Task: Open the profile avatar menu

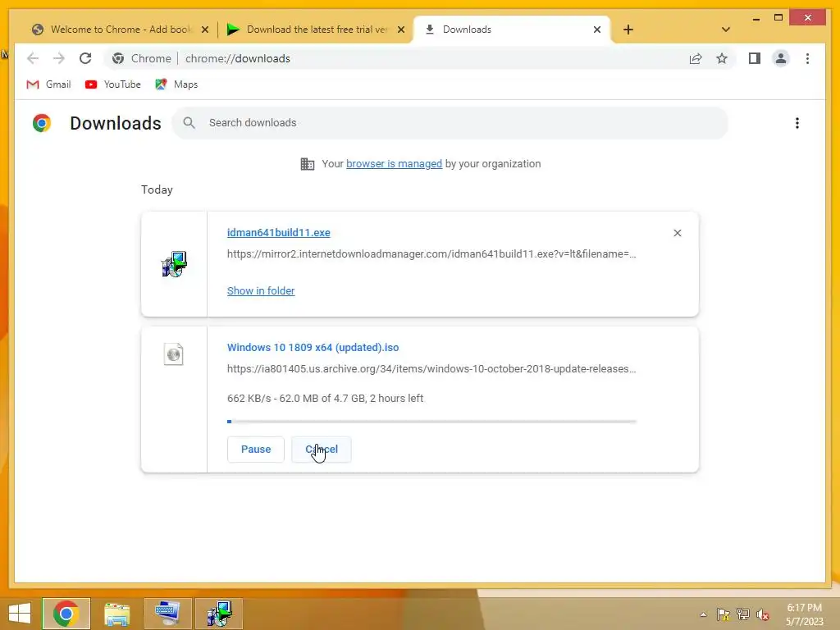Action: coord(781,58)
